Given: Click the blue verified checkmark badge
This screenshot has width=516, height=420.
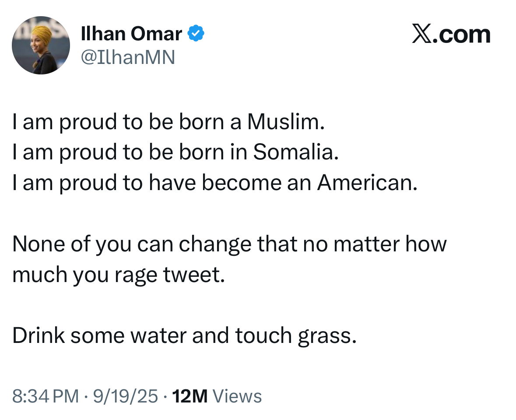Looking at the screenshot, I should 196,33.
